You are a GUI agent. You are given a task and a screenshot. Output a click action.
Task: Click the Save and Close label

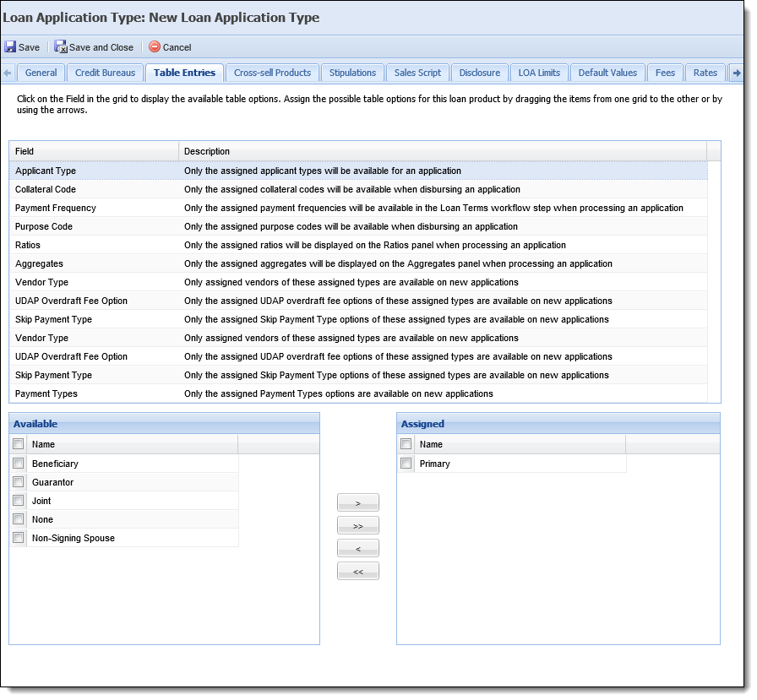click(101, 47)
